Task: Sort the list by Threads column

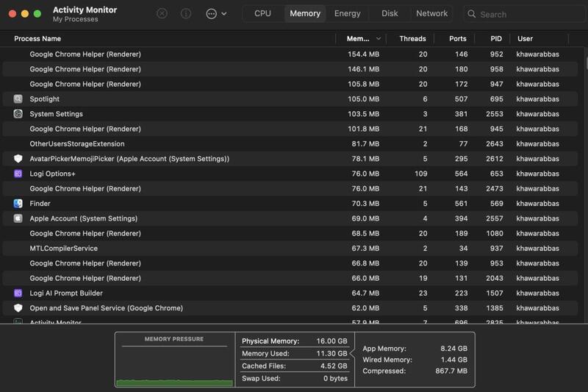Action: coord(412,38)
